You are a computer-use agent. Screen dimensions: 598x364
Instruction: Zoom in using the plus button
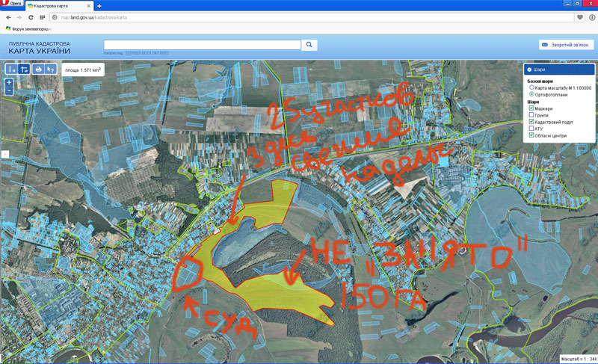(x=9, y=82)
